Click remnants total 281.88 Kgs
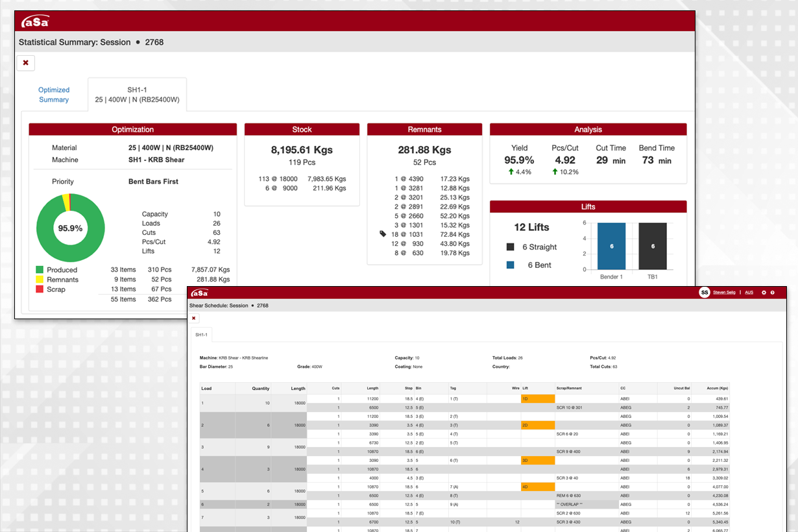The width and height of the screenshot is (798, 532). [424, 150]
